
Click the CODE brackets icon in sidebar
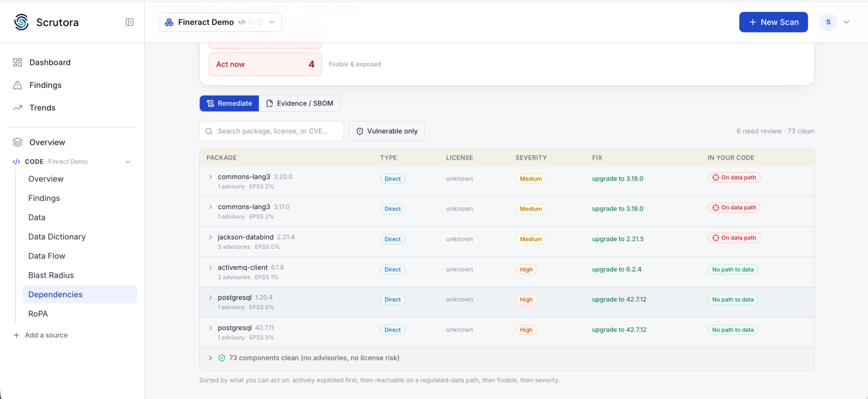click(16, 161)
